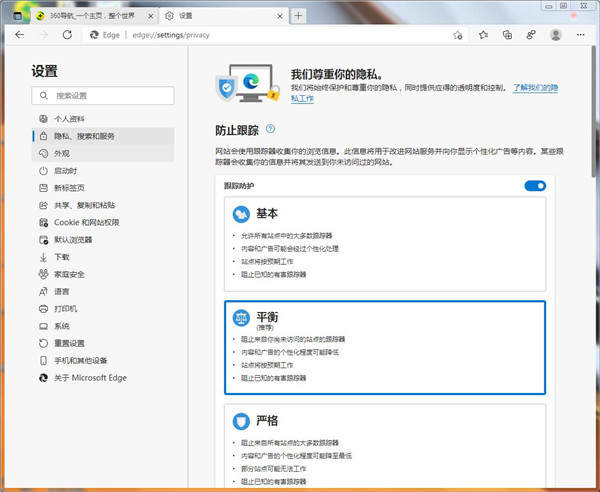Add this page to favorites icon

click(457, 34)
